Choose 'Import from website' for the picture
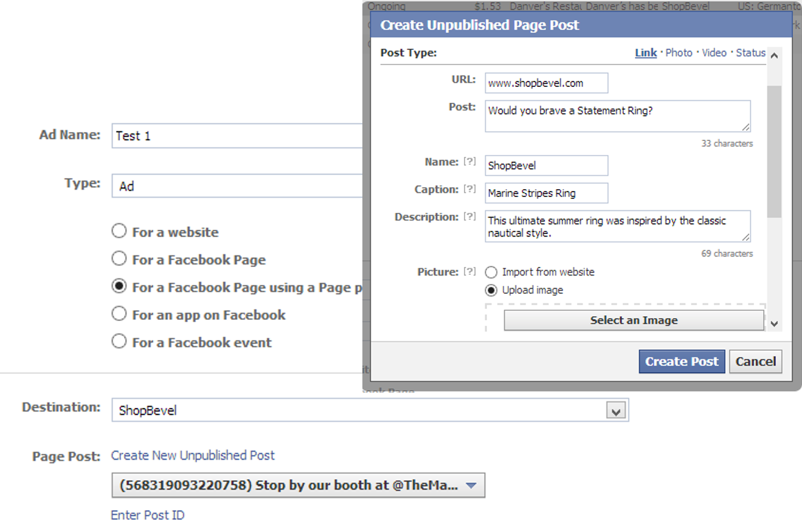The image size is (802, 532). [491, 272]
